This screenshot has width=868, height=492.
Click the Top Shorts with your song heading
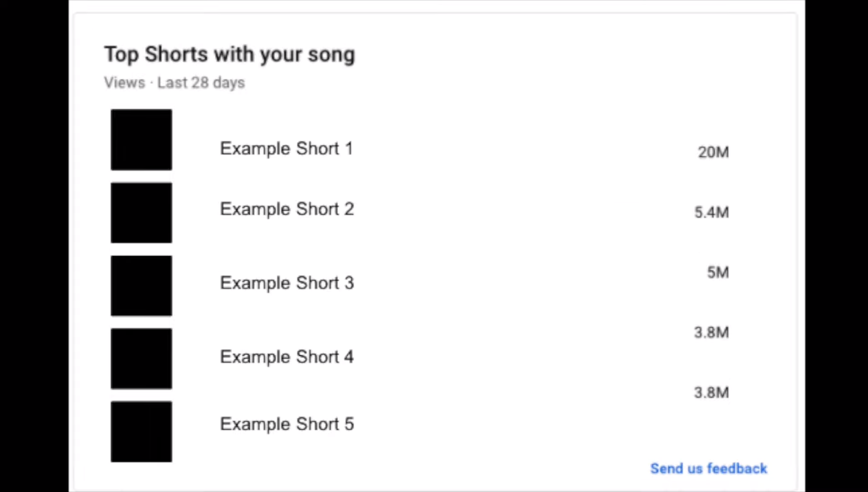pos(229,55)
